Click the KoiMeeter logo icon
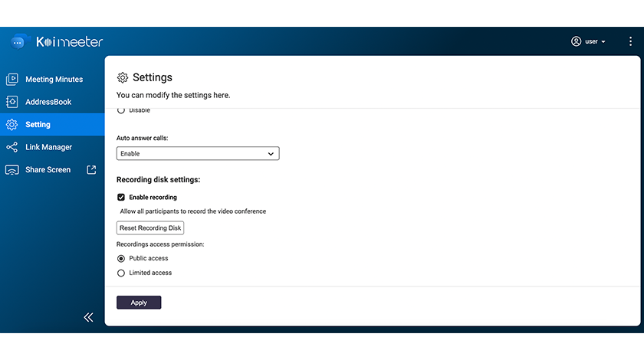Viewport: 644px width, 360px height. [18, 42]
